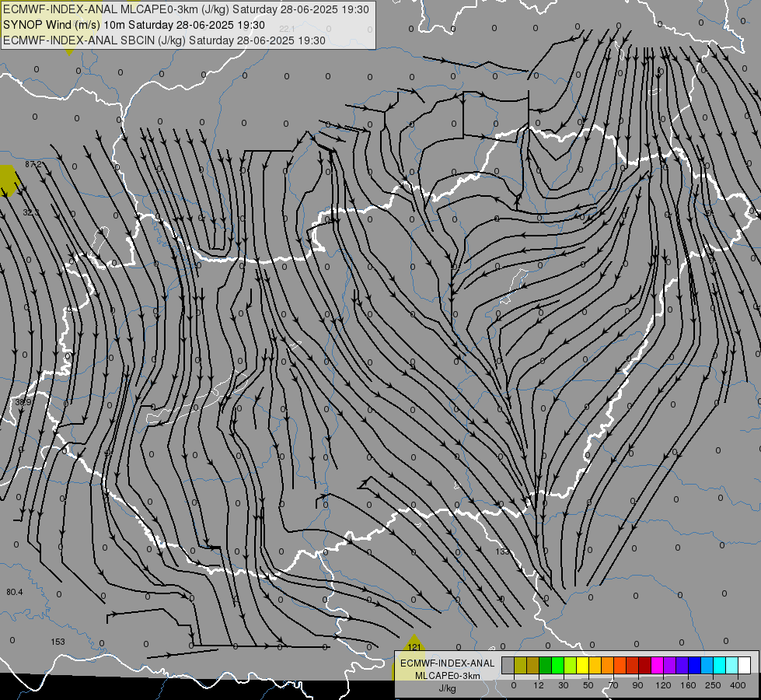Select the white swatch ending the color scale
The image size is (761, 700).
[x=745, y=665]
